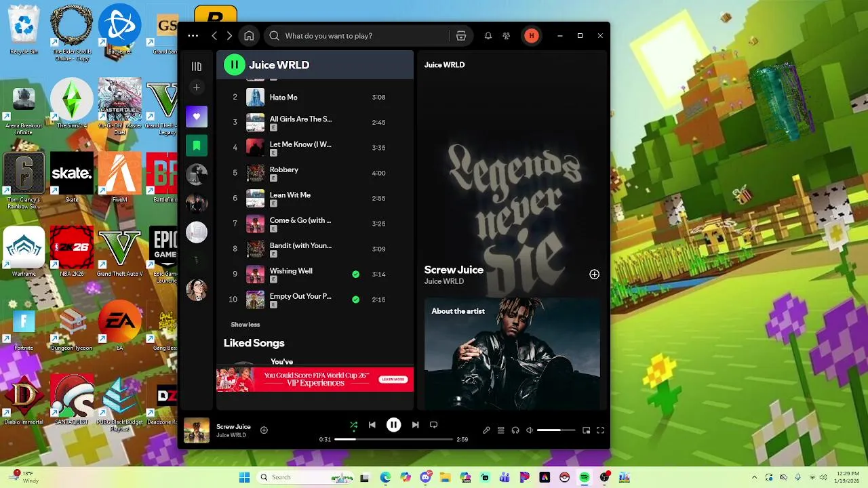Create a new playlist with the plus icon
This screenshot has height=488, width=868.
pos(197,87)
